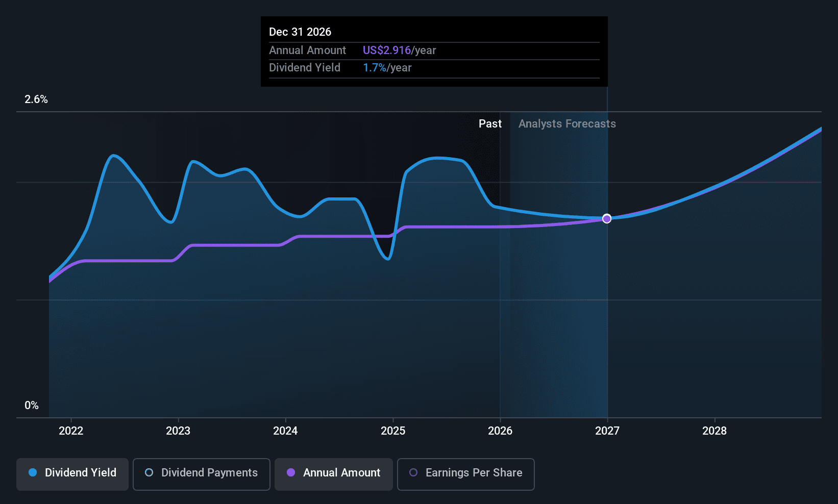Toggle the Dividend Yield legend series
The width and height of the screenshot is (838, 504).
(72, 473)
